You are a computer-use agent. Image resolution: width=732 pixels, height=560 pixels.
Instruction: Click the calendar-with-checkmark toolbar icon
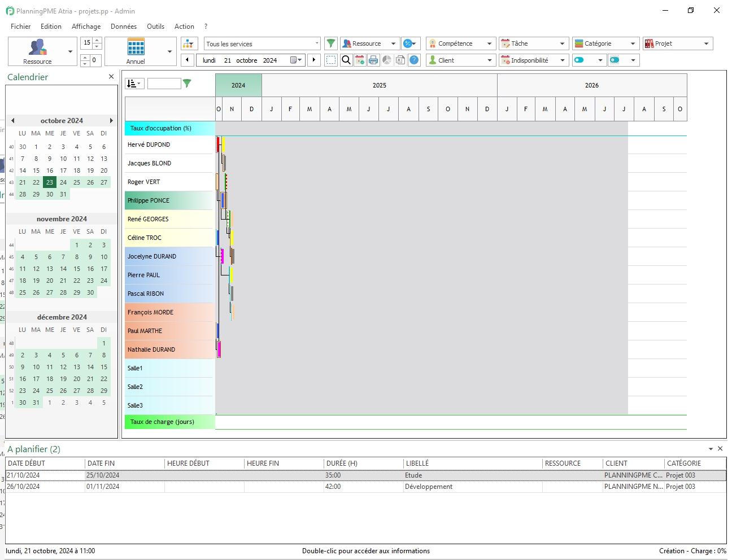click(360, 60)
